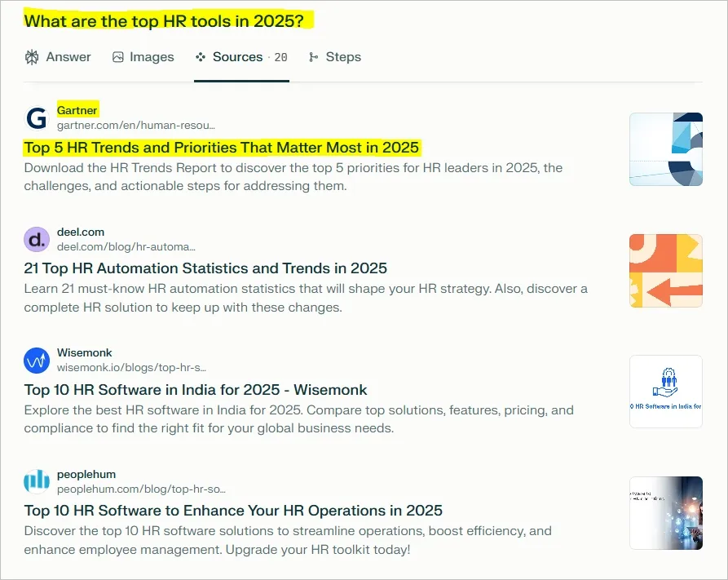
Task: Click the Wisemonk blue logo icon
Action: pyautogui.click(x=37, y=361)
